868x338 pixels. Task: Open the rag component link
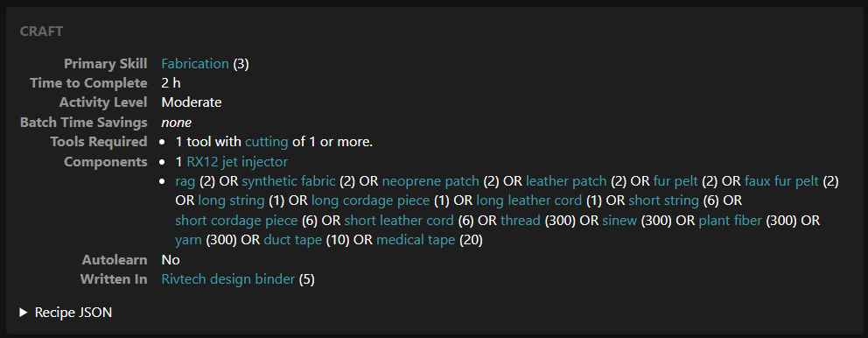click(x=185, y=181)
